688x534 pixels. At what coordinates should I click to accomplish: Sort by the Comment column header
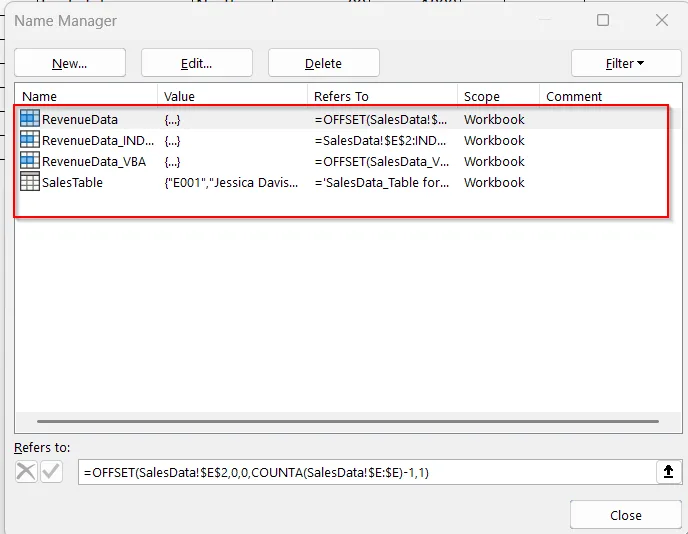point(610,96)
